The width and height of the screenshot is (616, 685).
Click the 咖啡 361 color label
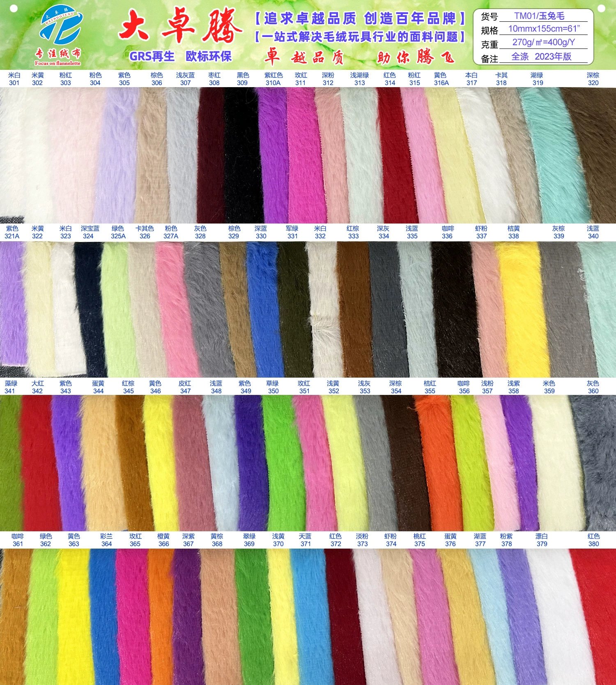coord(18,540)
